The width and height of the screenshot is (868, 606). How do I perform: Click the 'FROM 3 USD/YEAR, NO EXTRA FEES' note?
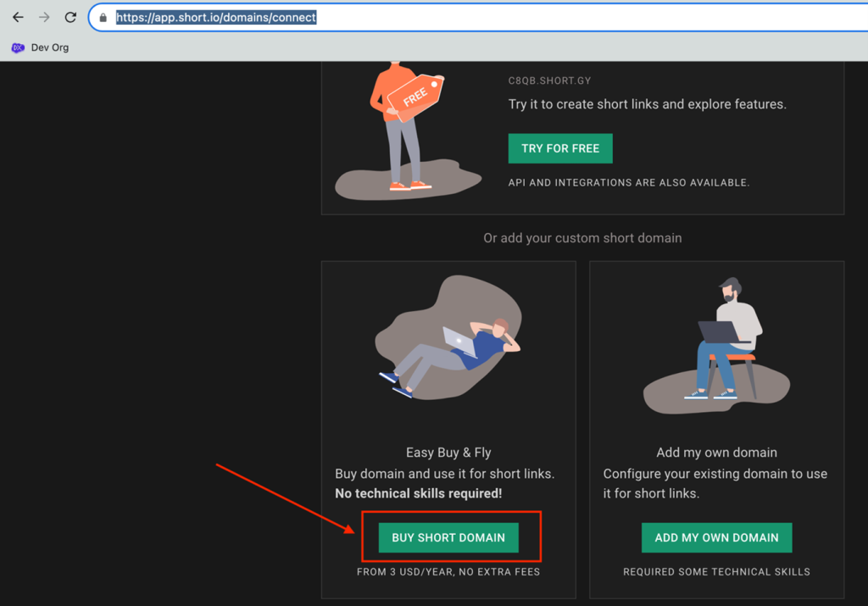448,572
